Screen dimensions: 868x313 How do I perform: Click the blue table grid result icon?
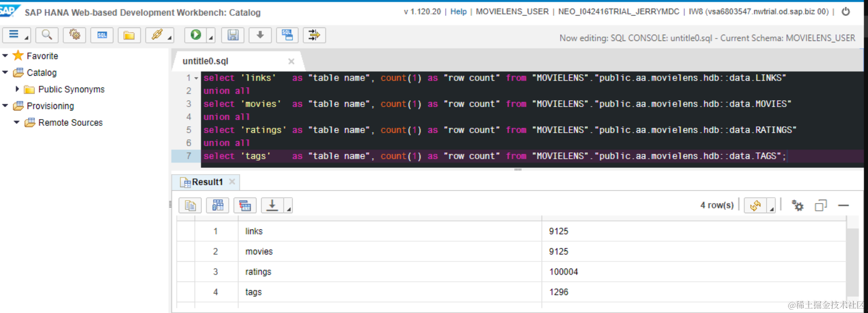tap(217, 205)
